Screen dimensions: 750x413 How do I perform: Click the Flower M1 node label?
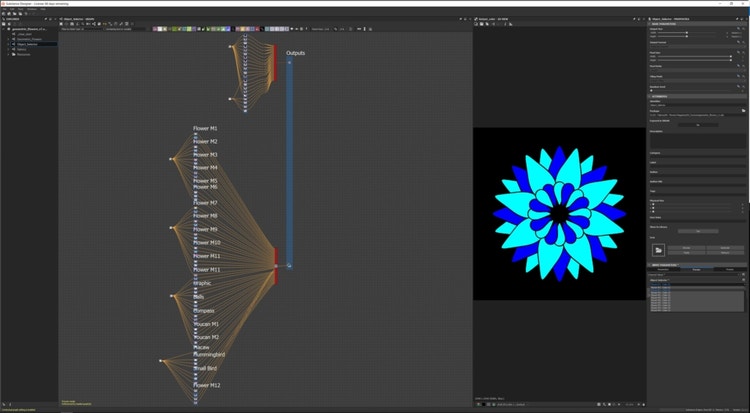205,128
